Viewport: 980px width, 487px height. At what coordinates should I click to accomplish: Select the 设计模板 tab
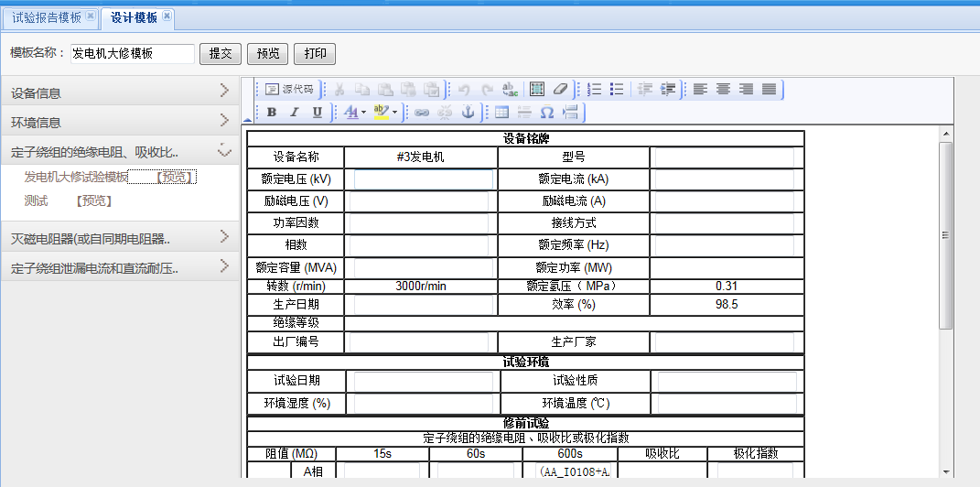(x=134, y=17)
